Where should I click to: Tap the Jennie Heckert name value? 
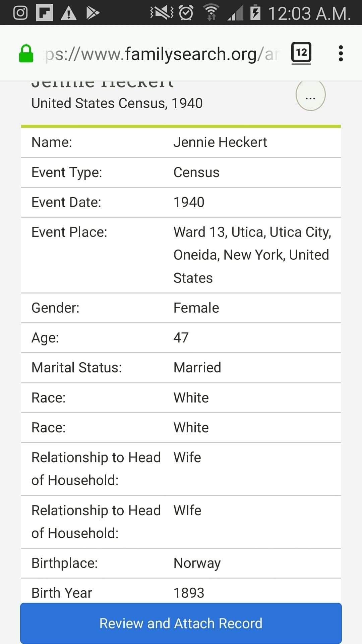[x=220, y=142]
